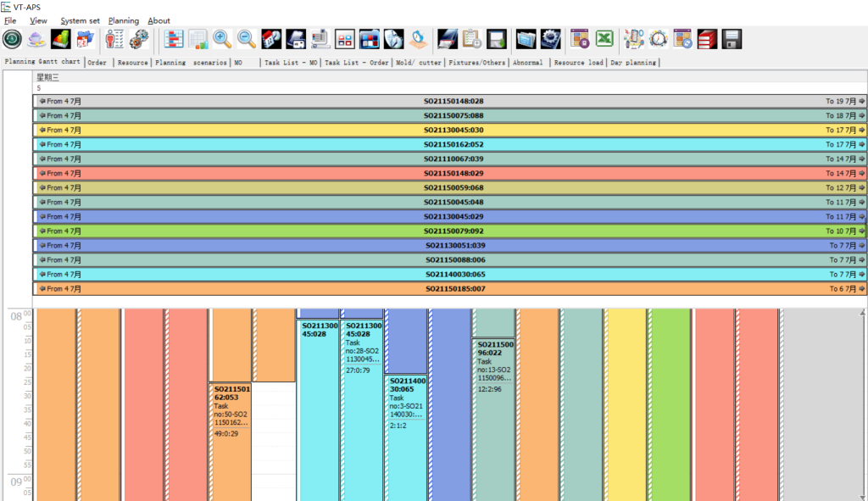The image size is (868, 501).
Task: Export the schedule using the Excel icon
Action: (x=604, y=39)
